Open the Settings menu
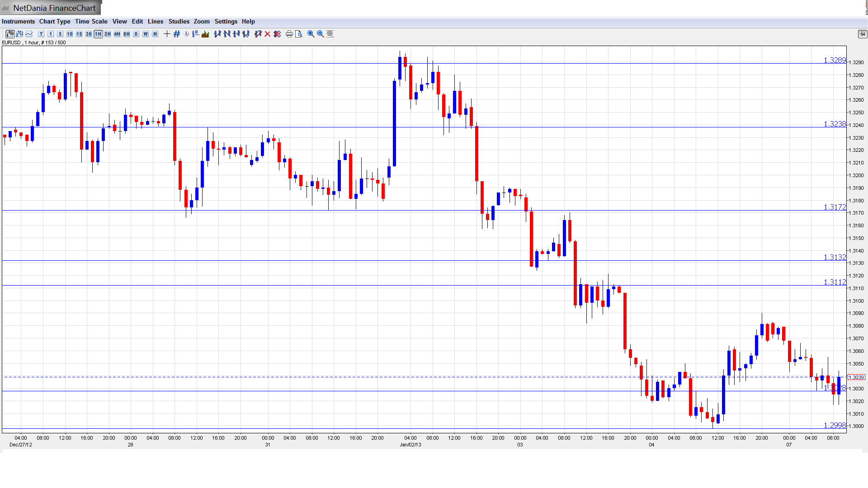The width and height of the screenshot is (868, 488). tap(226, 21)
